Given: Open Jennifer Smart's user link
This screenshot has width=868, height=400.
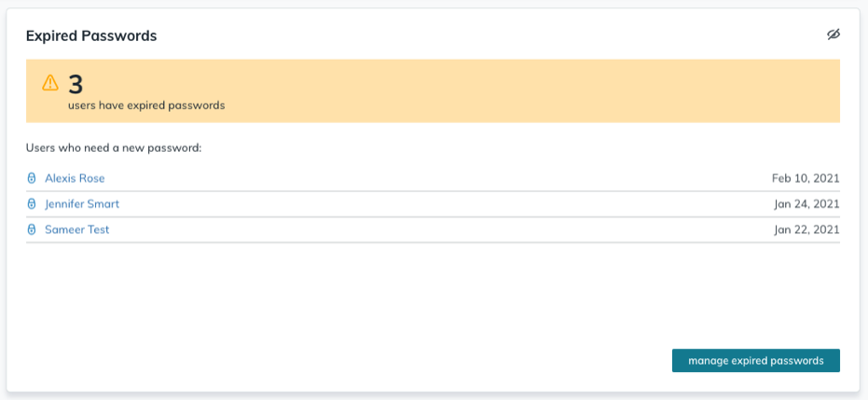Looking at the screenshot, I should pyautogui.click(x=82, y=204).
